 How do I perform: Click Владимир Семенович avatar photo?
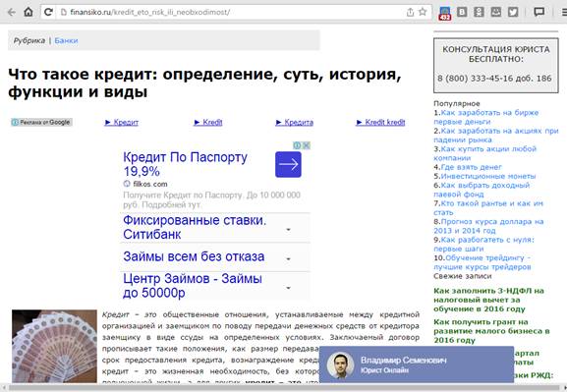(340, 365)
